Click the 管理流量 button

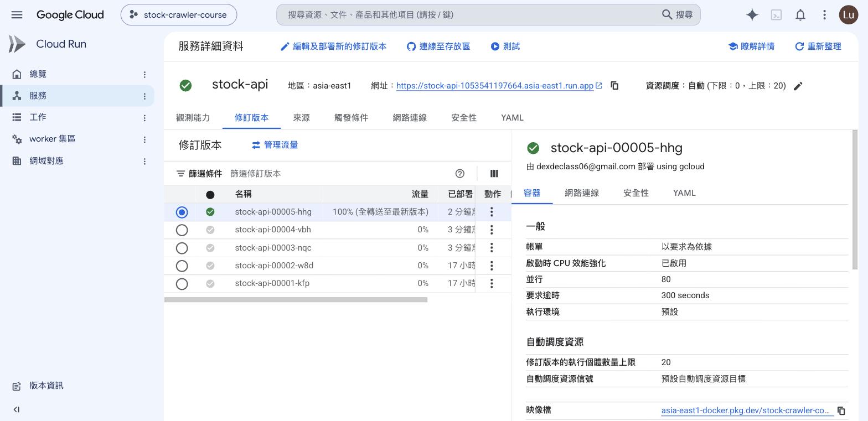tap(275, 145)
